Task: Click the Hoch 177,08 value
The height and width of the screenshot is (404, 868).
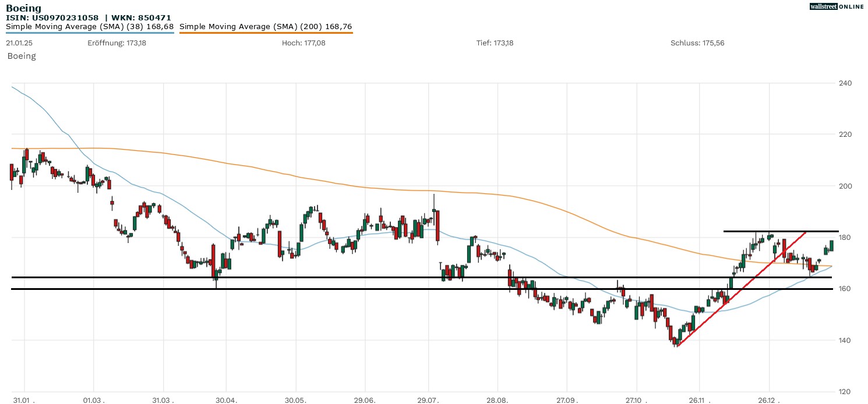Action: (x=304, y=43)
